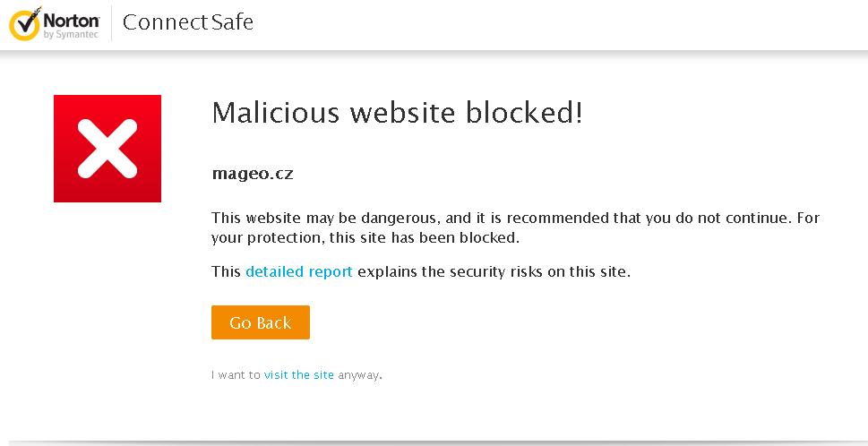
Task: Click the red blocked X warning icon
Action: click(x=107, y=149)
